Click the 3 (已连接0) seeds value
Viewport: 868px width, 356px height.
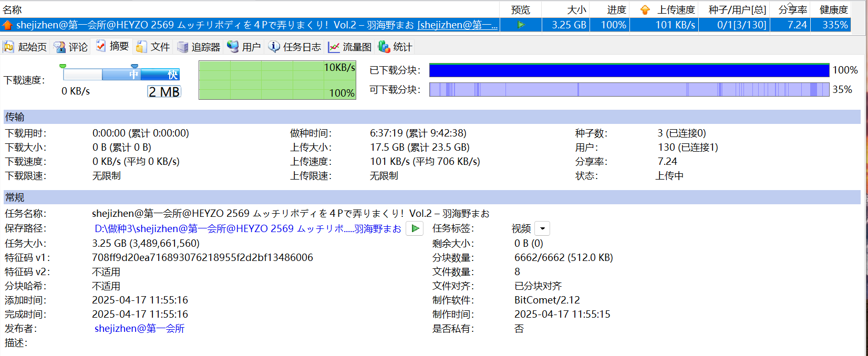click(681, 133)
